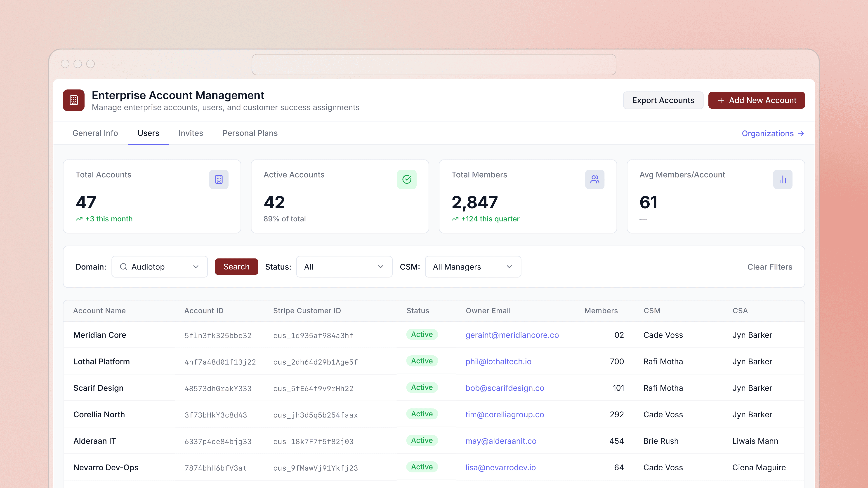Go to the Personal Plans tab
The height and width of the screenshot is (488, 868).
click(250, 133)
